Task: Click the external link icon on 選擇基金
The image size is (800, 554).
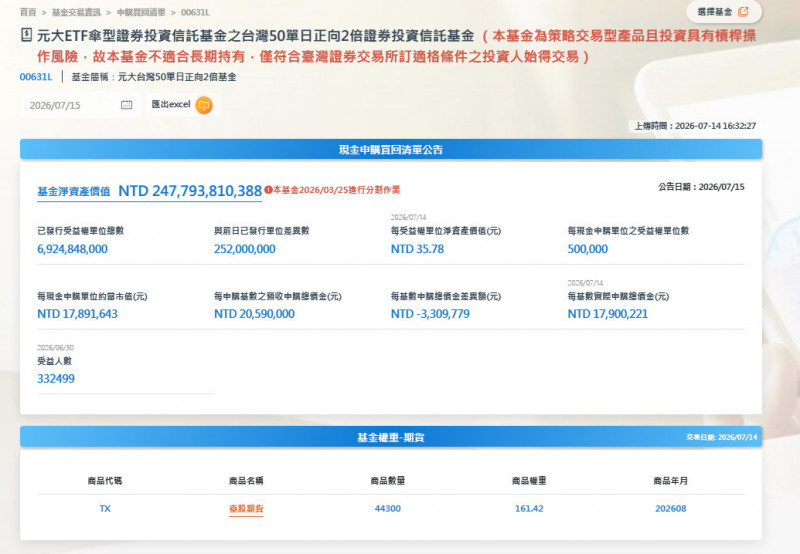Action: coord(743,12)
